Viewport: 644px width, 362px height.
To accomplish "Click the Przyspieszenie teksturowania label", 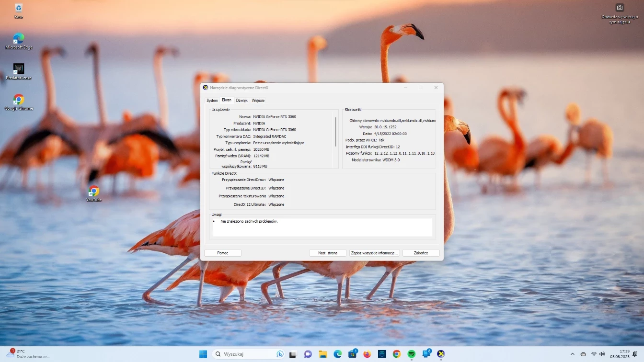I will click(x=242, y=196).
